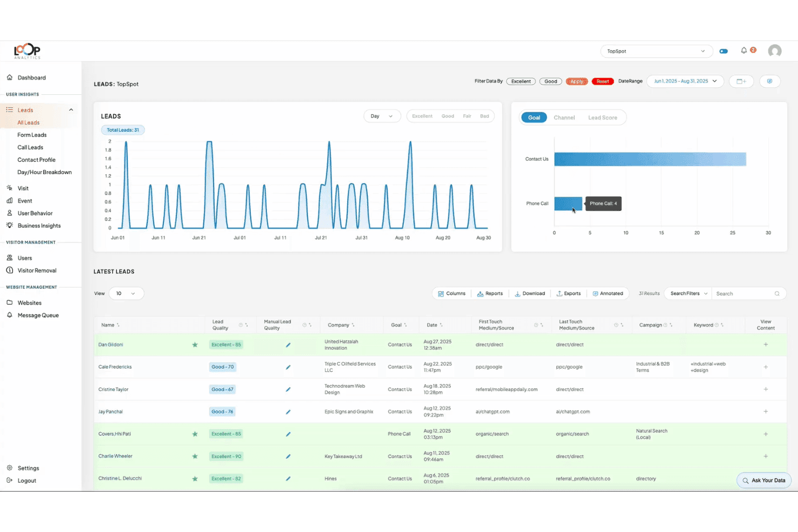Click the calendar-plus icon button
Viewport: 798px width, 532px height.
point(741,81)
